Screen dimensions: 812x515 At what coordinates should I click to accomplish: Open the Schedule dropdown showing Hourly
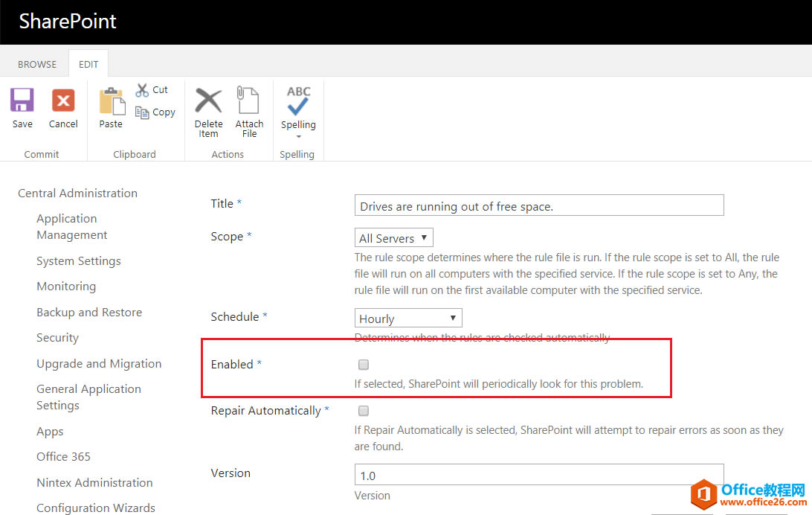point(407,317)
